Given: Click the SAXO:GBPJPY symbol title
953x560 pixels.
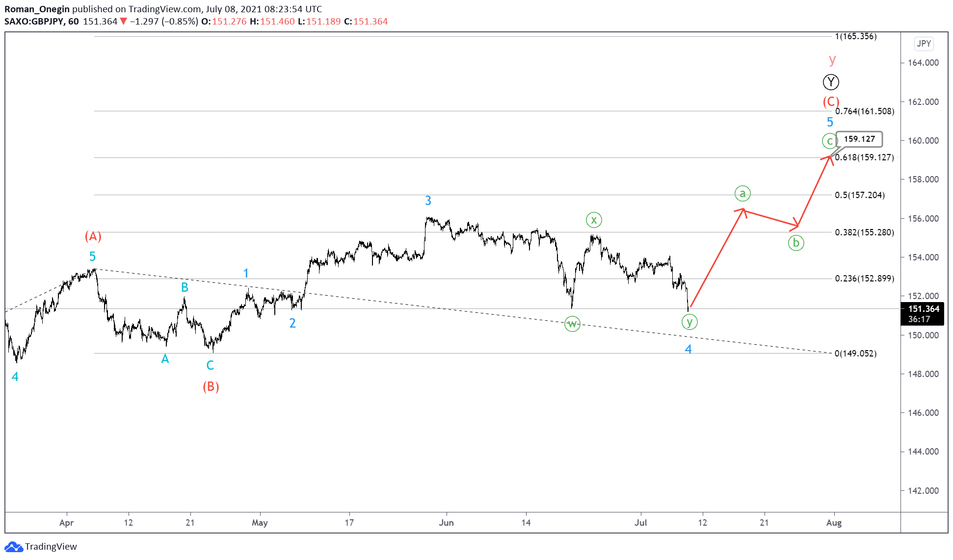Looking at the screenshot, I should [34, 22].
